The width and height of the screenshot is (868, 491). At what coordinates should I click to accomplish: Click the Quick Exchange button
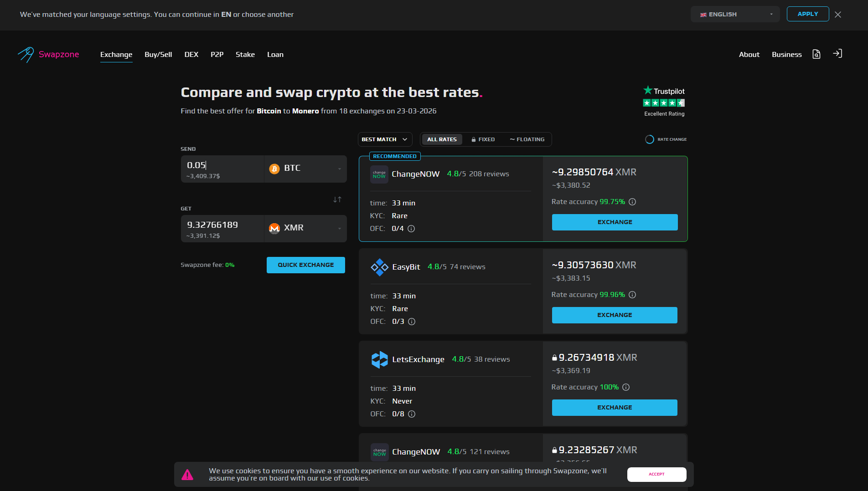pyautogui.click(x=306, y=265)
